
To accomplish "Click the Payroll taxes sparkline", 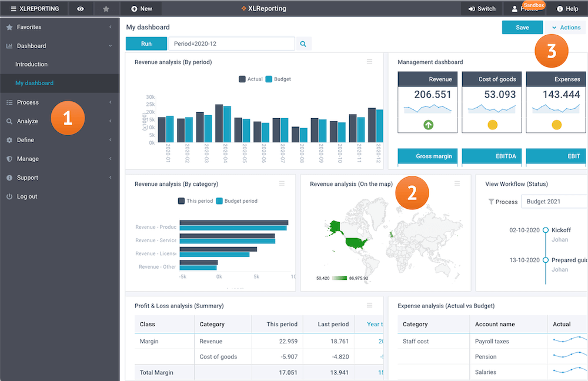I will [x=570, y=340].
